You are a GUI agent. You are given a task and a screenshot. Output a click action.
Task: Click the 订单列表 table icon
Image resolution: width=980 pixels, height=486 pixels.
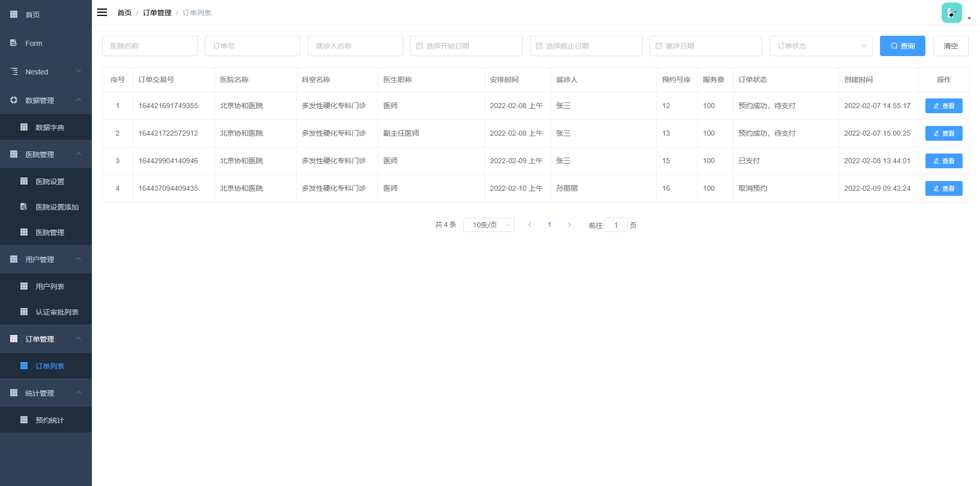tap(24, 366)
